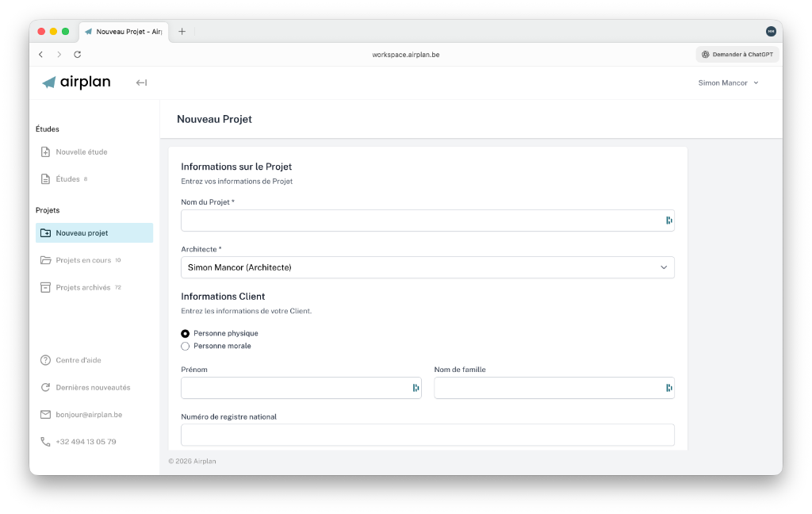Click the bonjour@airplan.be email link
This screenshot has height=514, width=812.
89,415
